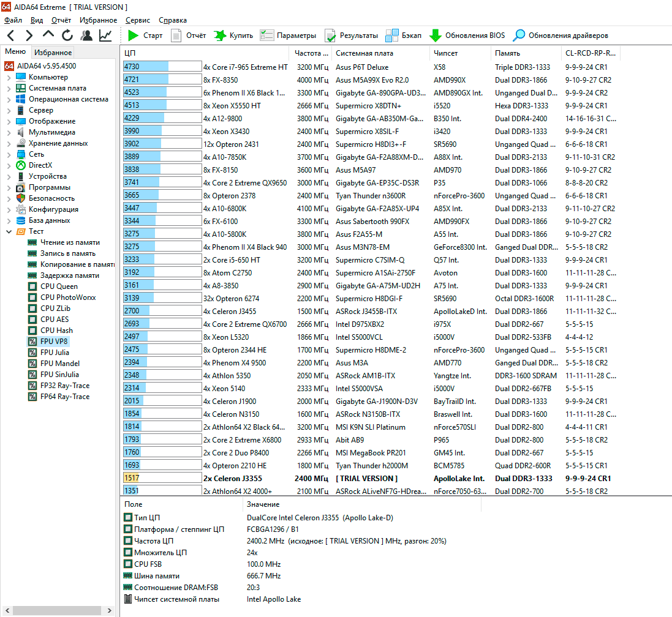Click the graph chart toolbar icon
The width and height of the screenshot is (672, 617).
105,36
